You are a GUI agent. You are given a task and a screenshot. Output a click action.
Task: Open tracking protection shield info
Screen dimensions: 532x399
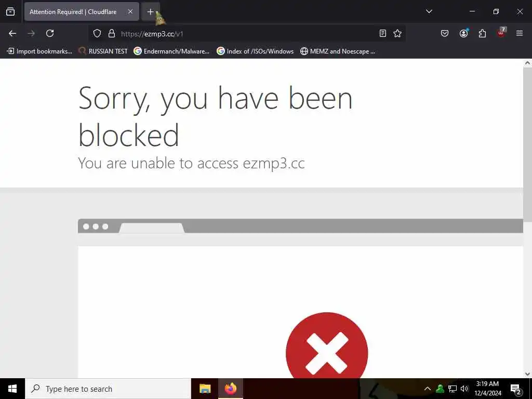[97, 34]
